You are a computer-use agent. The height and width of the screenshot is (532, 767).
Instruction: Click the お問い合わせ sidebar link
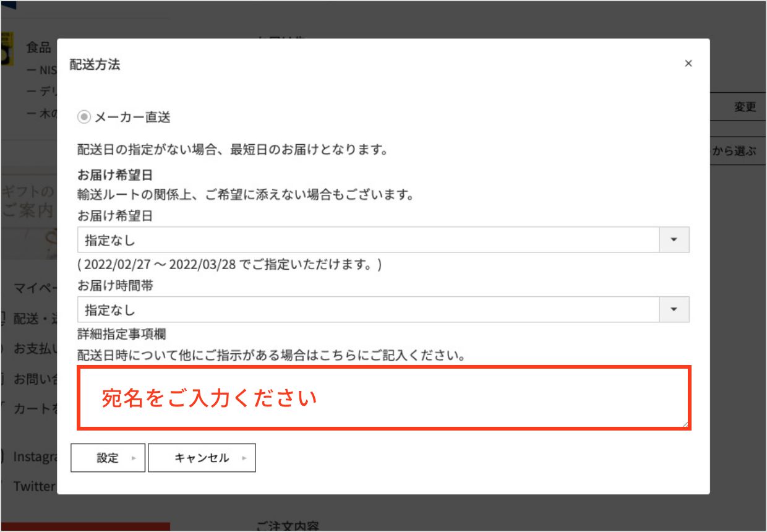35,378
